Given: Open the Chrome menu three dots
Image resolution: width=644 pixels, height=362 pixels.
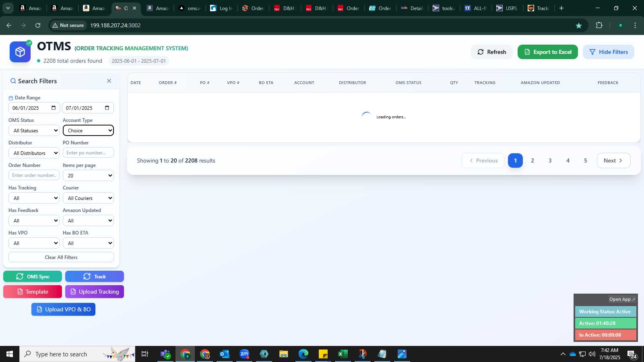Looking at the screenshot, I should [x=635, y=25].
